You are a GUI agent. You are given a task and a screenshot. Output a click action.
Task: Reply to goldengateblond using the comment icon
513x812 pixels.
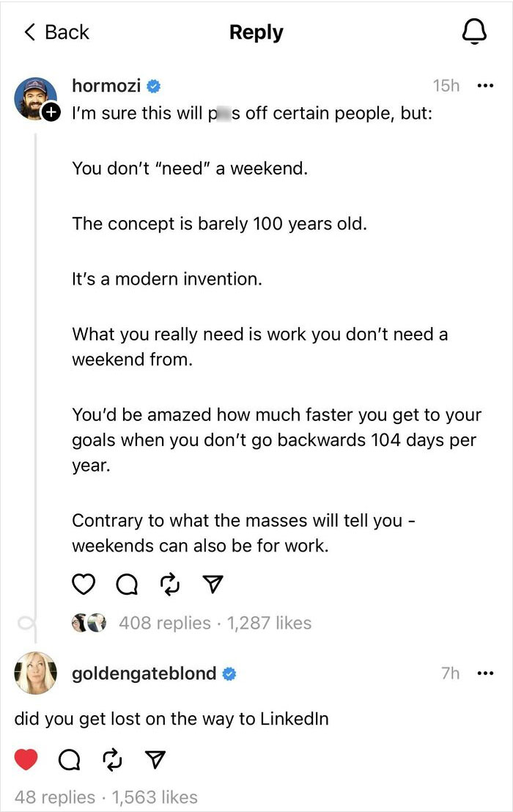(70, 759)
